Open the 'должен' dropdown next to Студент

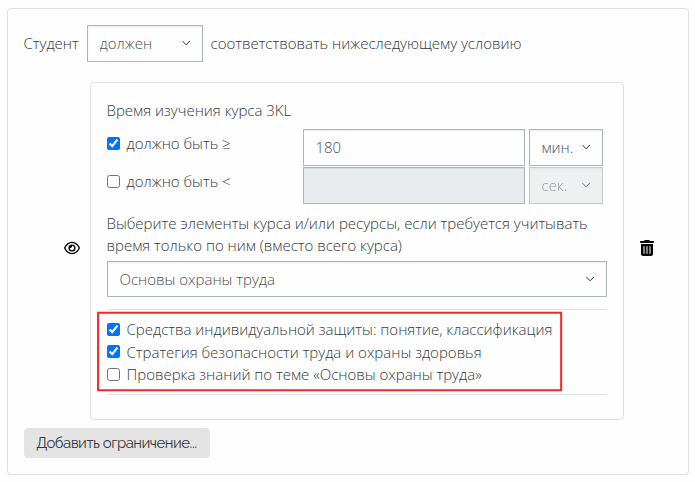click(x=144, y=44)
